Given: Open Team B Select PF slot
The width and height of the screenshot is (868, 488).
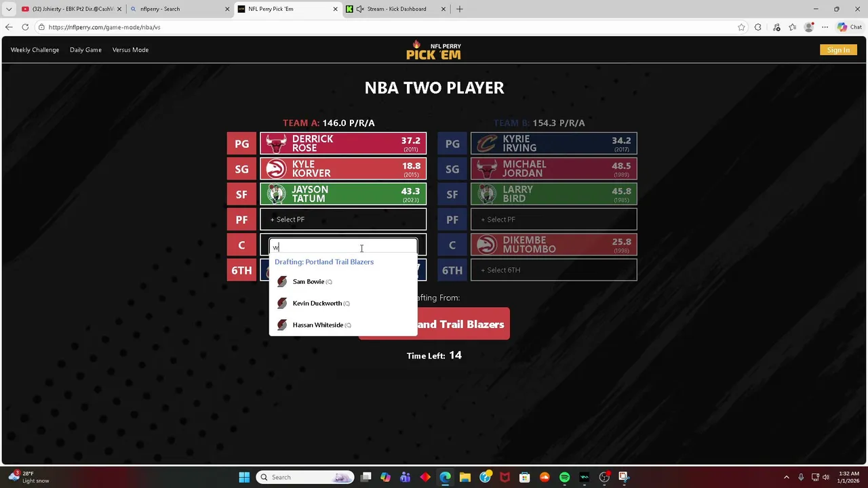Looking at the screenshot, I should 554,220.
